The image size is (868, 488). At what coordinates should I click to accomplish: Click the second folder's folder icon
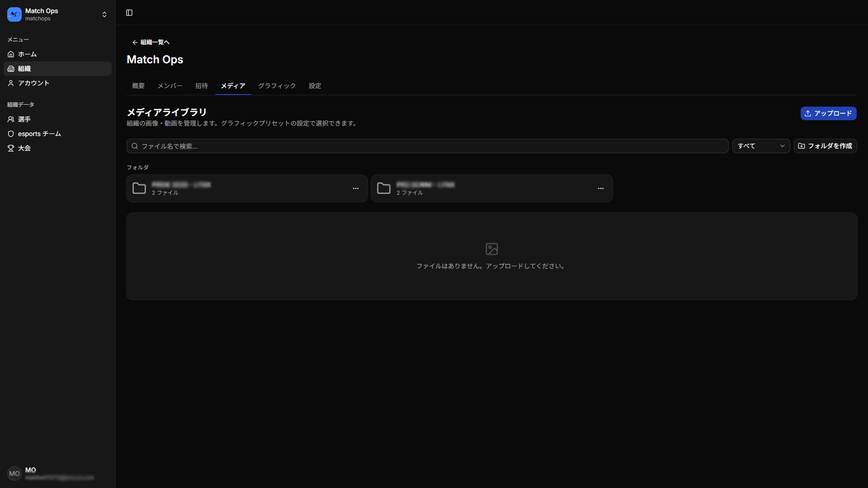[384, 188]
